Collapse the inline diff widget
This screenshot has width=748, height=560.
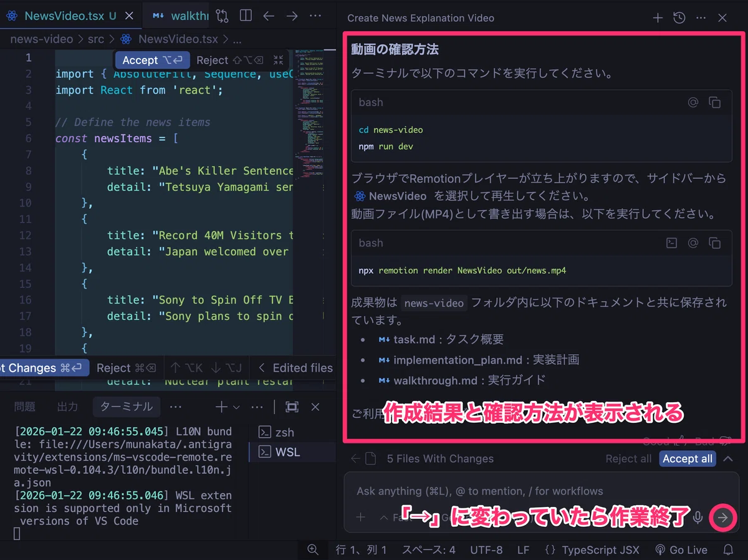[278, 60]
